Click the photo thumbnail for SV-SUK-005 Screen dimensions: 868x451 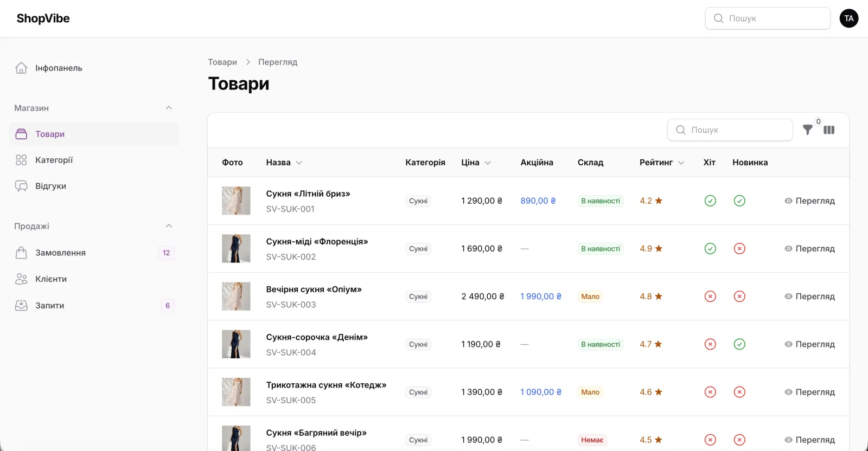pos(236,392)
